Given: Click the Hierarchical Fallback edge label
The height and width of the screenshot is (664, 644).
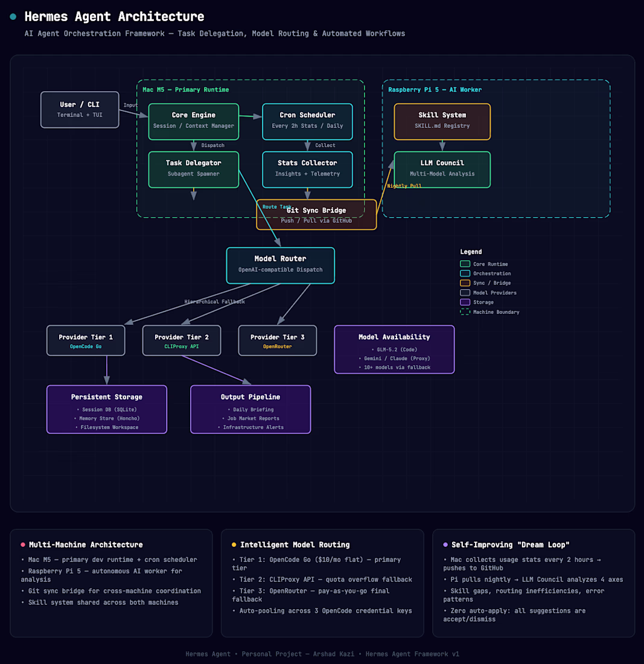Looking at the screenshot, I should (214, 301).
